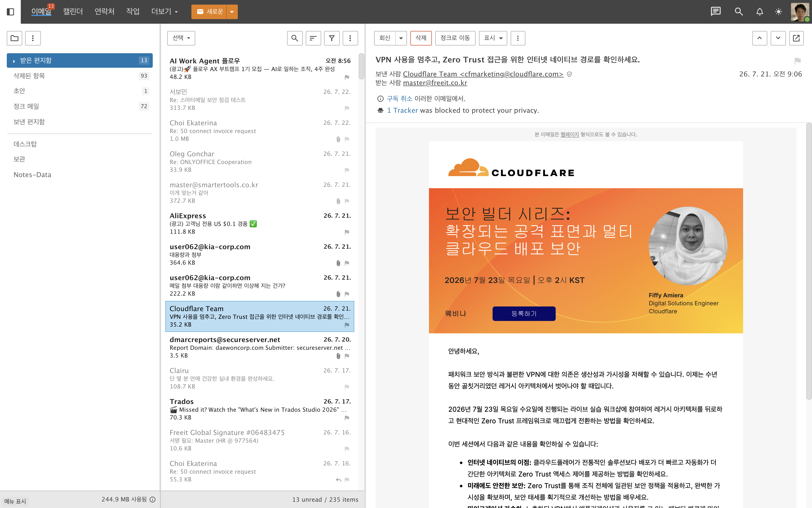Click the 등록하기 registration button
The image size is (812, 508).
[x=524, y=314]
